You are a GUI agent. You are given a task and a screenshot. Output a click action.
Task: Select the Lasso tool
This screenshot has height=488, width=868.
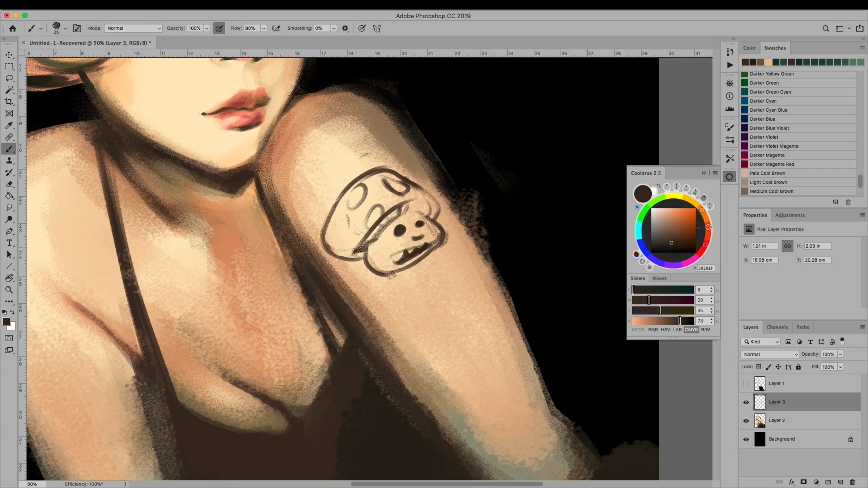9,78
